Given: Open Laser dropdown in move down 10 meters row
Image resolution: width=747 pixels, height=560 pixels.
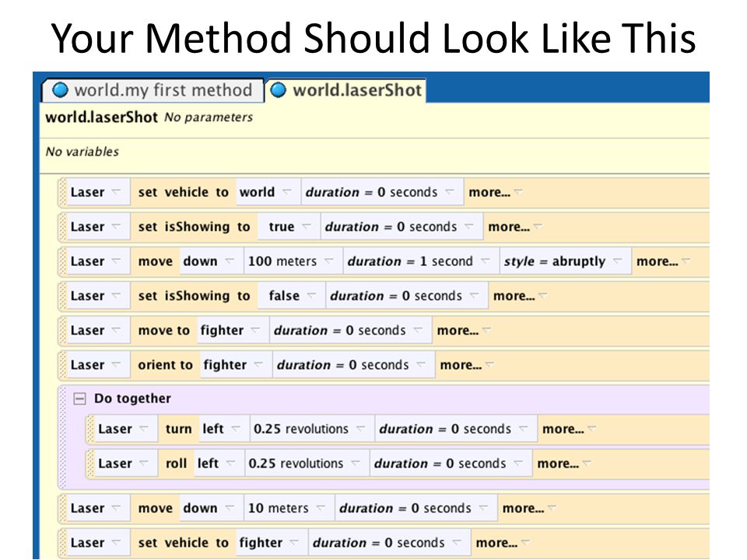Looking at the screenshot, I should pos(98,508).
